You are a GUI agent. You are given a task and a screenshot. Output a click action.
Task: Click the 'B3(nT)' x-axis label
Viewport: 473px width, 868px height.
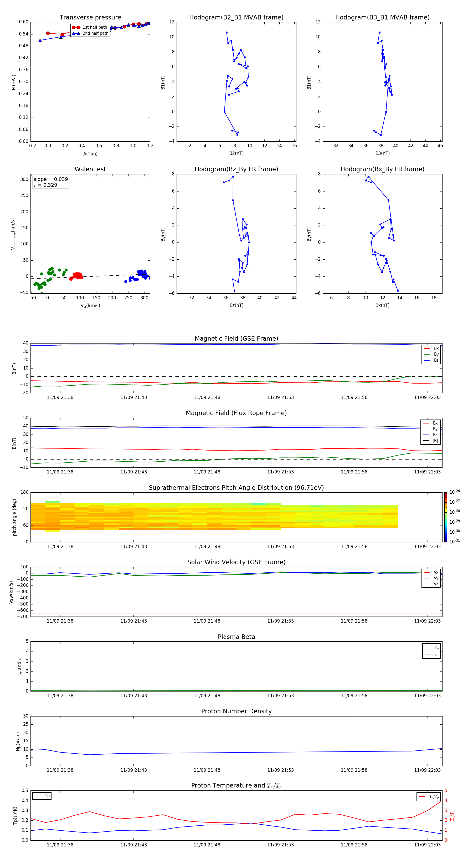click(382, 153)
